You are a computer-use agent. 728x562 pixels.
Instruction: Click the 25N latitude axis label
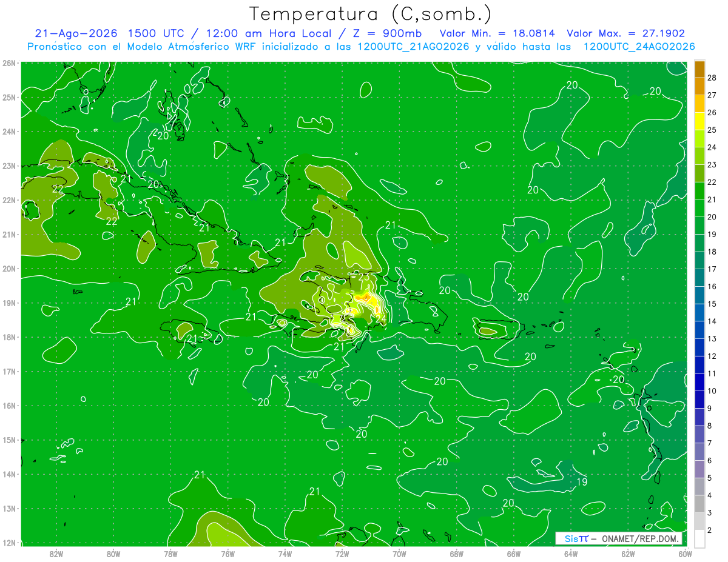click(x=9, y=97)
